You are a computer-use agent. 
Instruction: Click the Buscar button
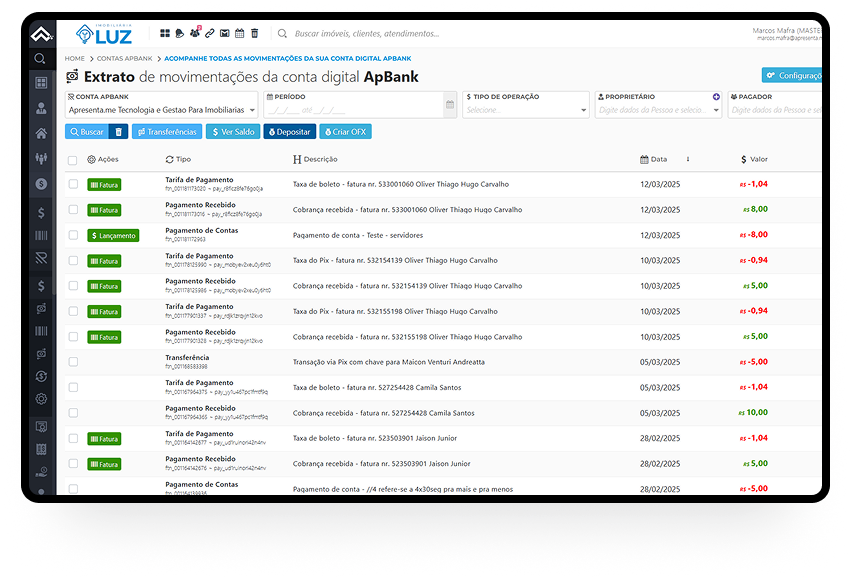(x=87, y=132)
